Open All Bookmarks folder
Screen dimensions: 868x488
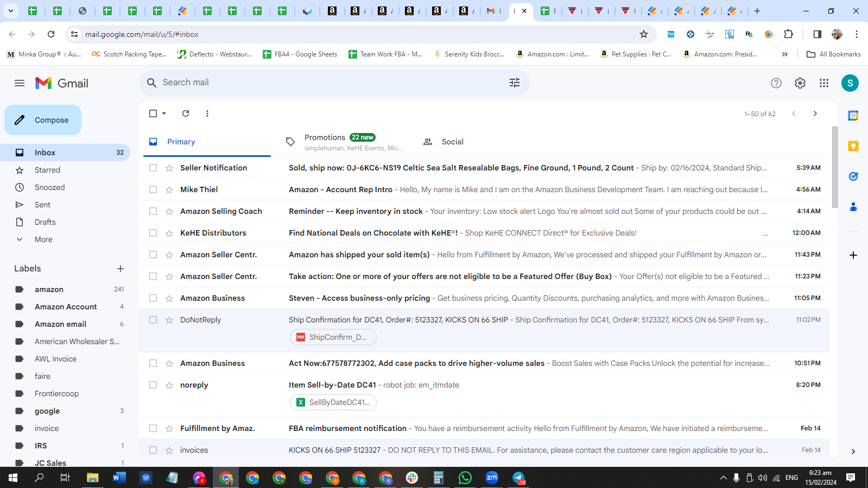click(x=833, y=54)
